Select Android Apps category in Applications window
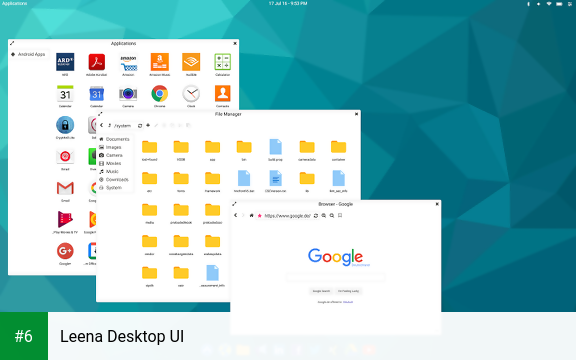The image size is (576, 360). 28,54
